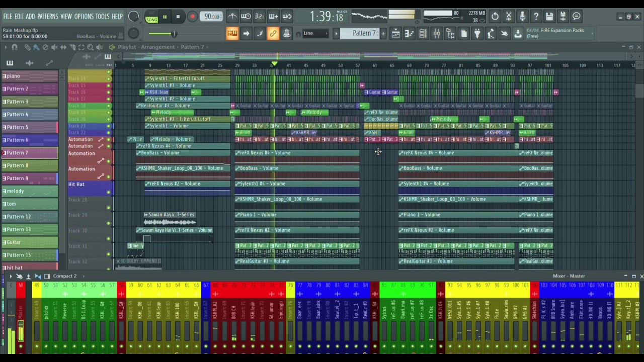Open the Browser panel icon

click(450, 34)
